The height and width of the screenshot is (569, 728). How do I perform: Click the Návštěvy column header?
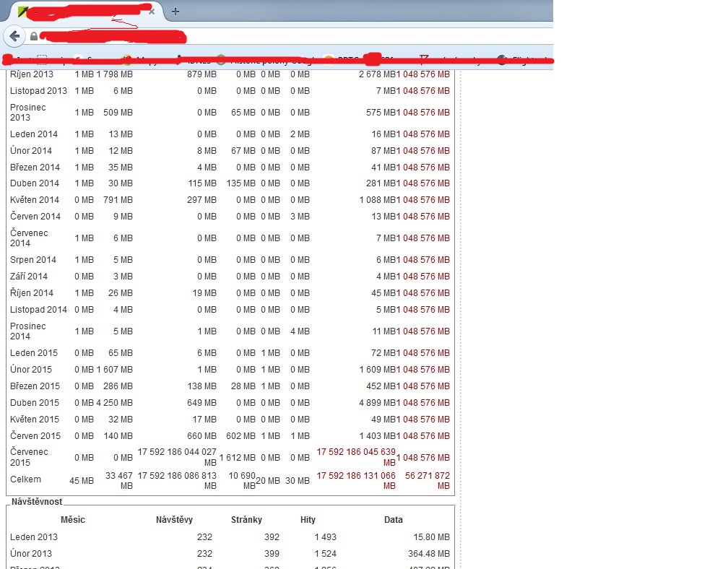[174, 520]
